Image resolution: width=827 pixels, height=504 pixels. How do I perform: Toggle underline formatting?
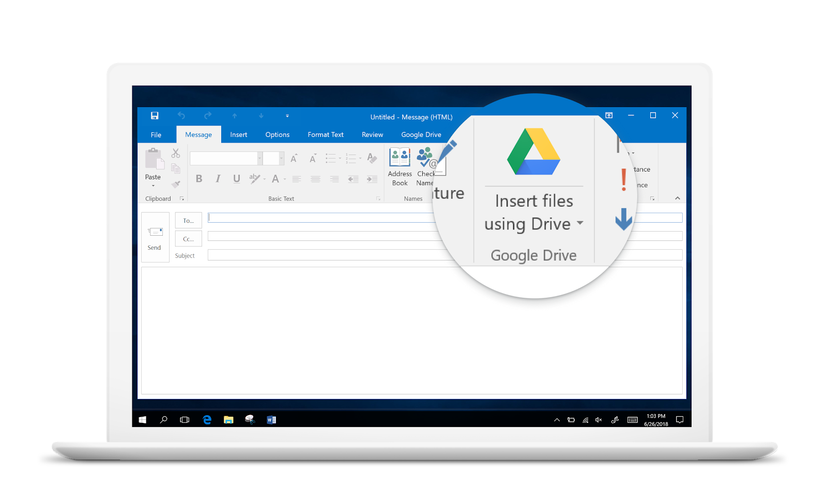(237, 179)
